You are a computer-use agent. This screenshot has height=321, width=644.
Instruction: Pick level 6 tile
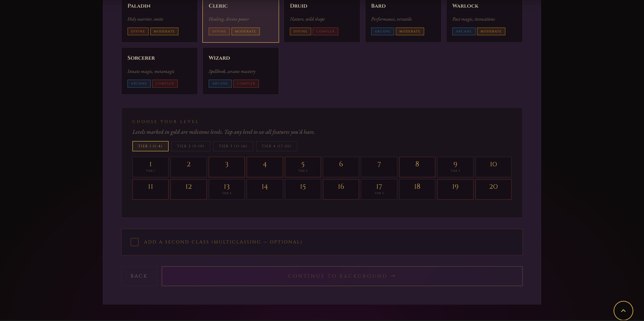click(x=341, y=167)
